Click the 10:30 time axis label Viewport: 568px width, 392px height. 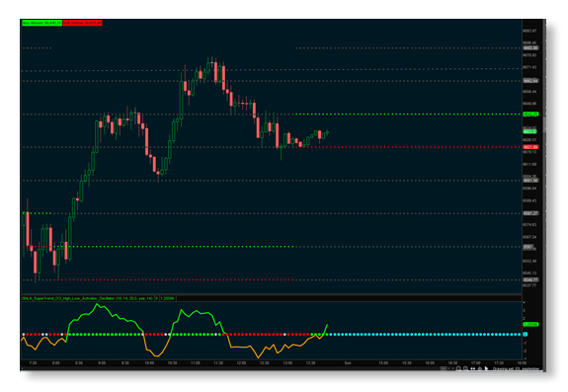click(172, 362)
